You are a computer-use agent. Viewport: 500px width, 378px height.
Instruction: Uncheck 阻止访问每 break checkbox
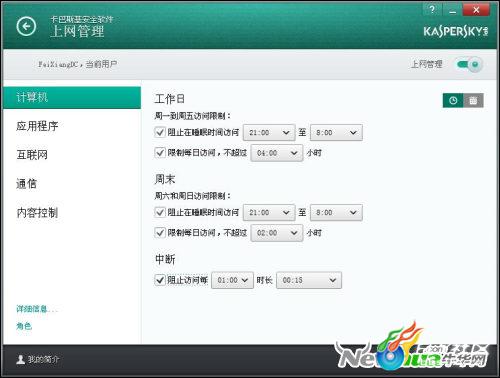tap(160, 280)
